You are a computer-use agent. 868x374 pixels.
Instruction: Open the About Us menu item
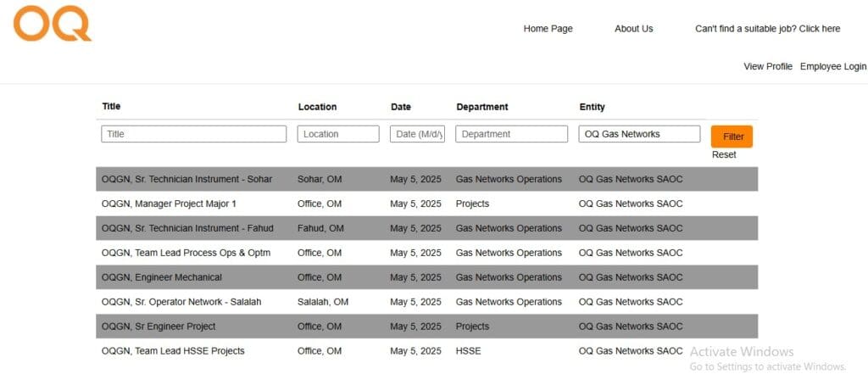[634, 29]
